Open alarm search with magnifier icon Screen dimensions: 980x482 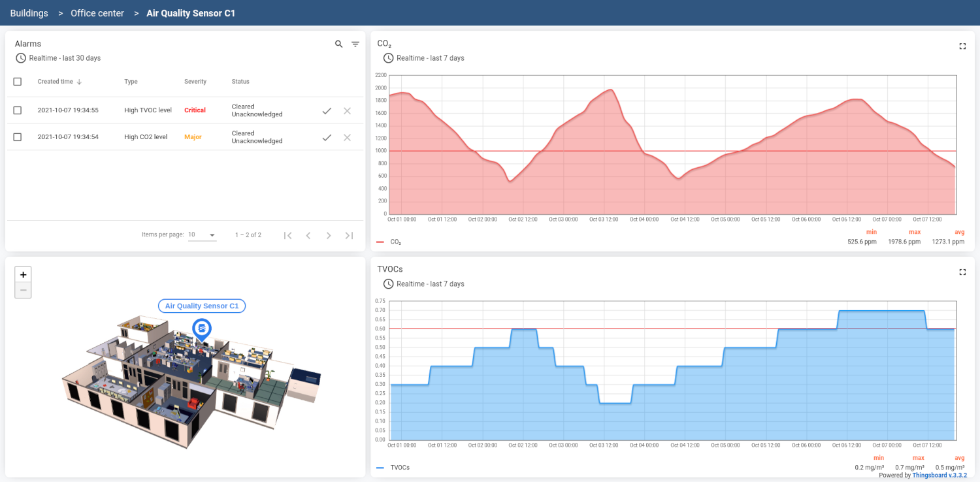[338, 44]
